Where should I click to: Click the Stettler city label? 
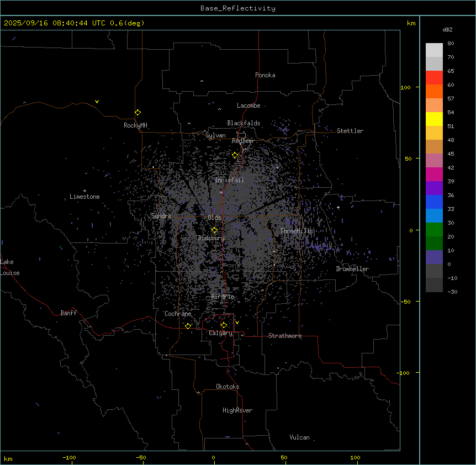pyautogui.click(x=350, y=131)
